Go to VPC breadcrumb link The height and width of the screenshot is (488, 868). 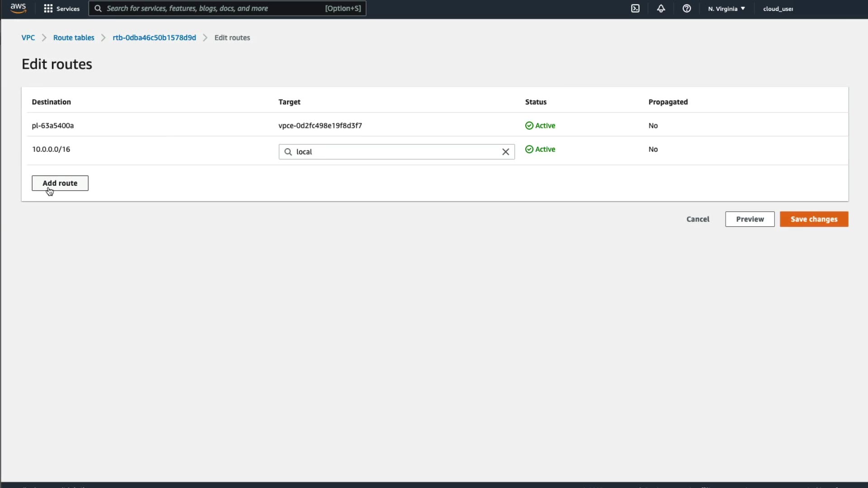point(28,38)
